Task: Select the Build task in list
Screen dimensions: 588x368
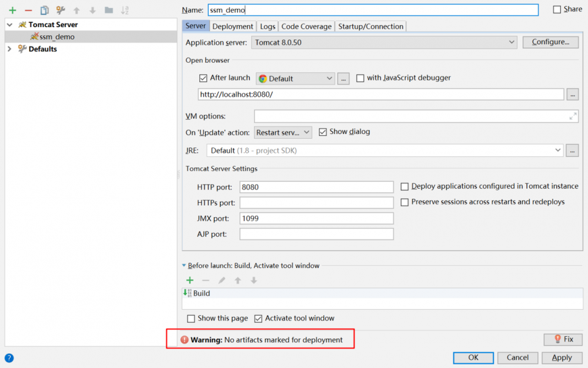Action: click(383, 293)
